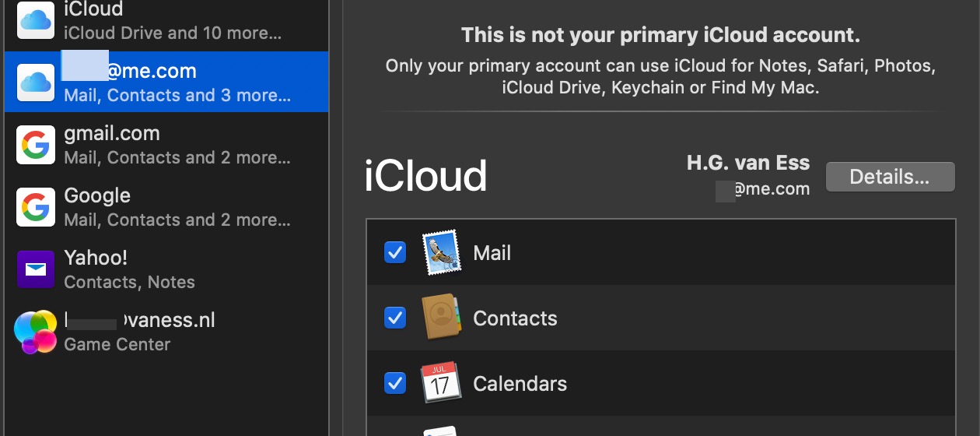The width and height of the screenshot is (980, 436).
Task: Open the Details… button
Action: point(890,177)
